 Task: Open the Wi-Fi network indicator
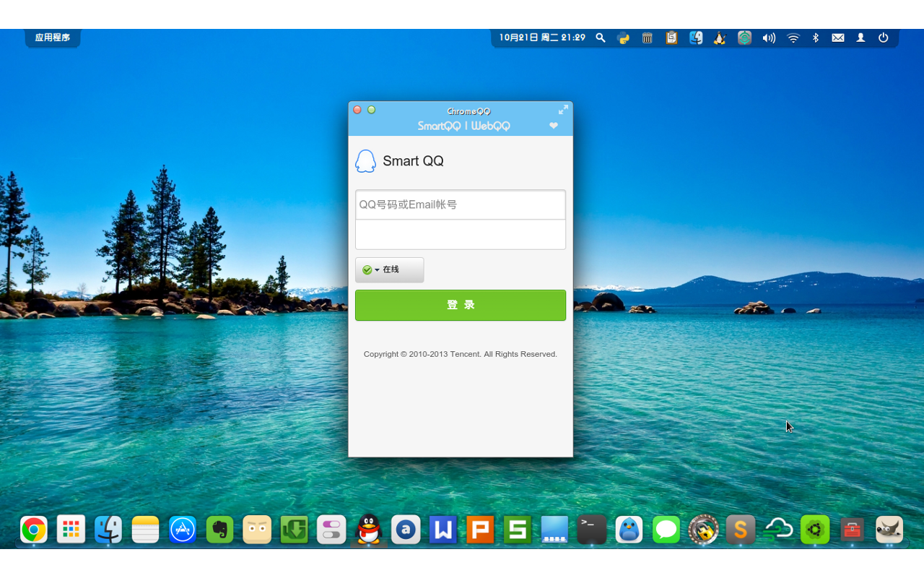[793, 38]
